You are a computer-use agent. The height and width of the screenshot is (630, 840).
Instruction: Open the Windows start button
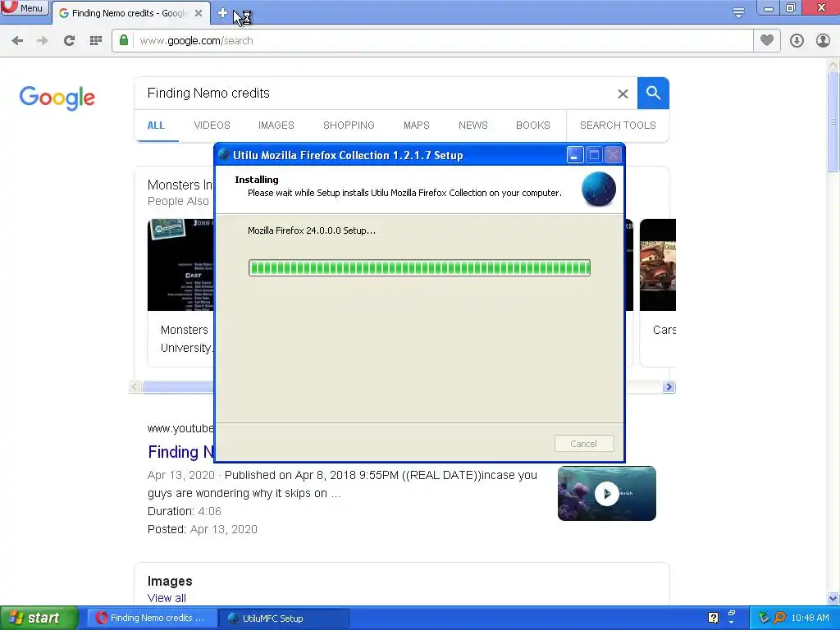39,618
